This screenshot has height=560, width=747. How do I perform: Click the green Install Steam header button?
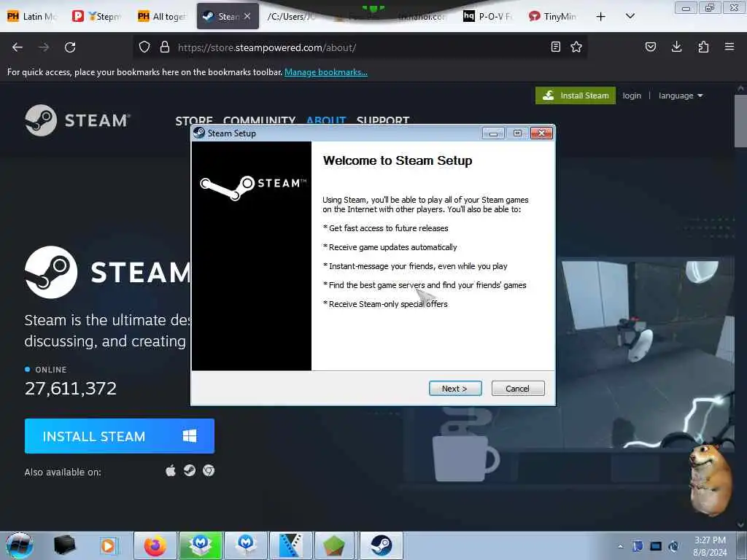[576, 96]
